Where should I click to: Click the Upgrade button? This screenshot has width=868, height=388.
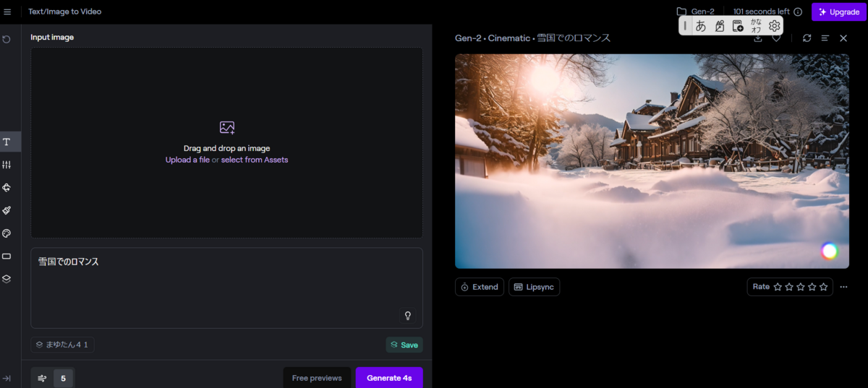point(839,12)
